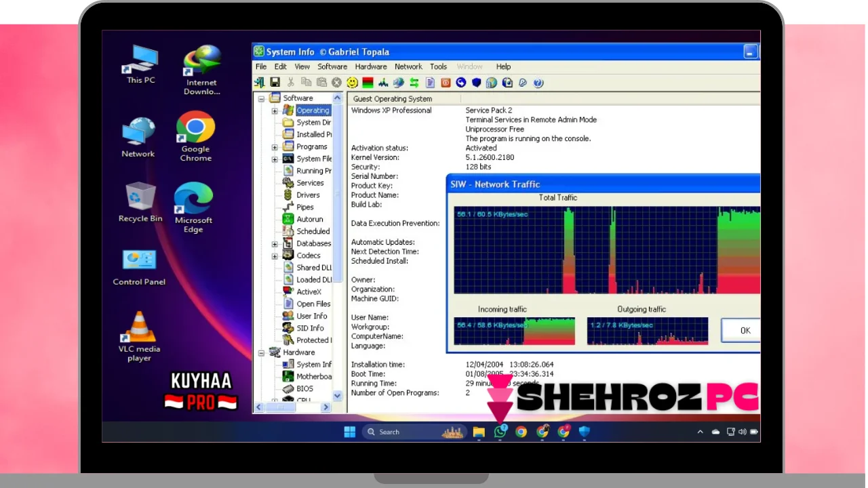Open File Explorer from taskbar
Screen dimensions: 868x488
click(479, 432)
